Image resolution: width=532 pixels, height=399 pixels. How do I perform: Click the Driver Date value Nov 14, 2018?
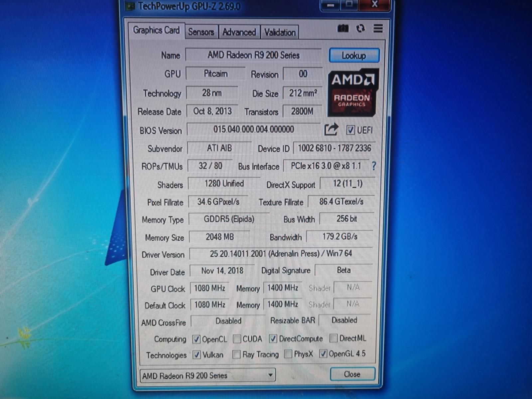[222, 271]
